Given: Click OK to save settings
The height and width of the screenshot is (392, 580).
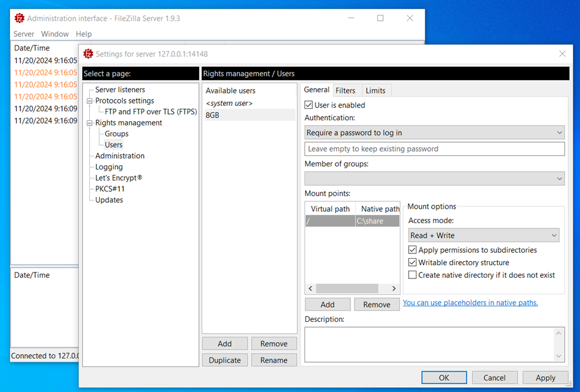Looking at the screenshot, I should click(x=444, y=378).
